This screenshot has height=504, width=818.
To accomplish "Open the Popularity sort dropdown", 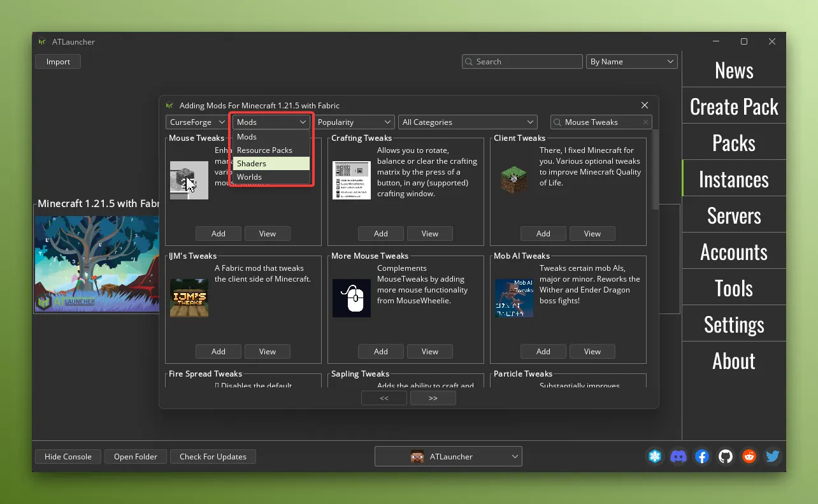I will pyautogui.click(x=354, y=122).
